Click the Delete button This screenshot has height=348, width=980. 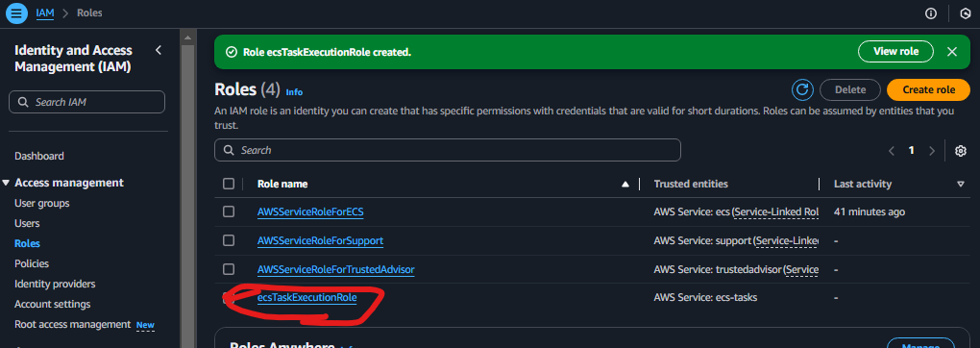pyautogui.click(x=850, y=89)
